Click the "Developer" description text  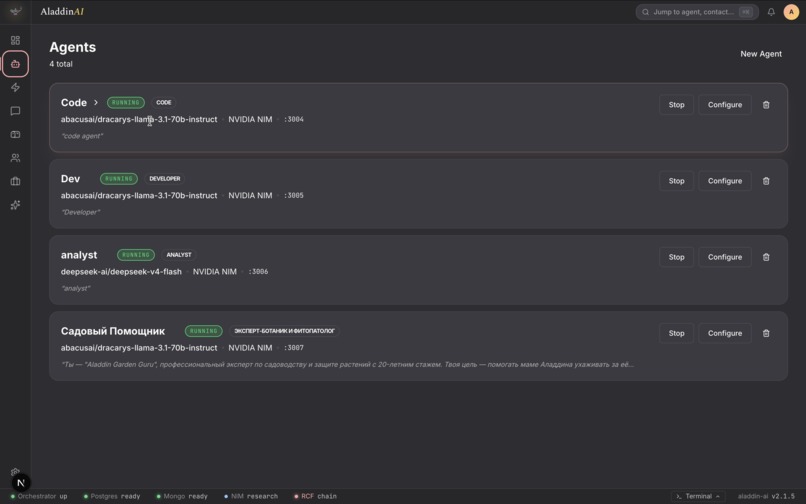(81, 212)
